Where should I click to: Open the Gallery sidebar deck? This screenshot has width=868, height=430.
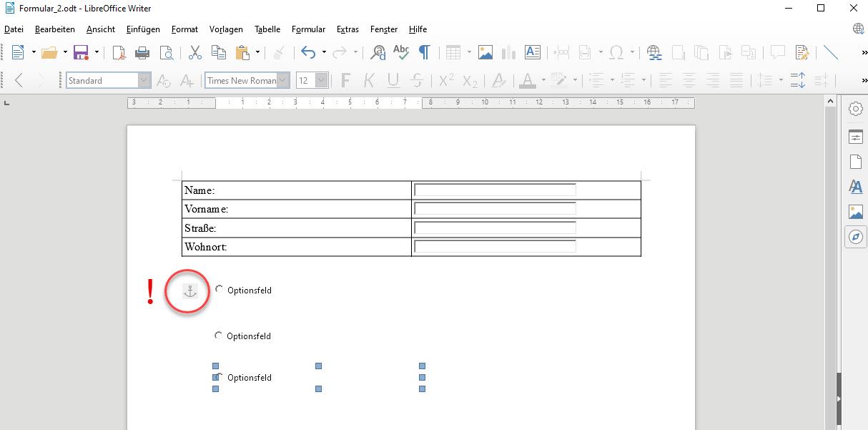coord(856,212)
